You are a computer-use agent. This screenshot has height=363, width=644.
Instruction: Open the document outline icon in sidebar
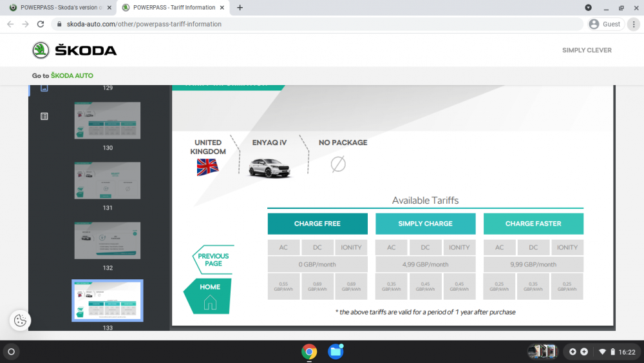[x=44, y=116]
